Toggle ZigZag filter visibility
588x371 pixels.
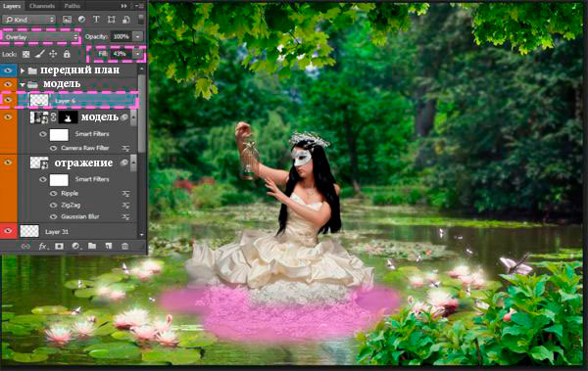point(53,206)
